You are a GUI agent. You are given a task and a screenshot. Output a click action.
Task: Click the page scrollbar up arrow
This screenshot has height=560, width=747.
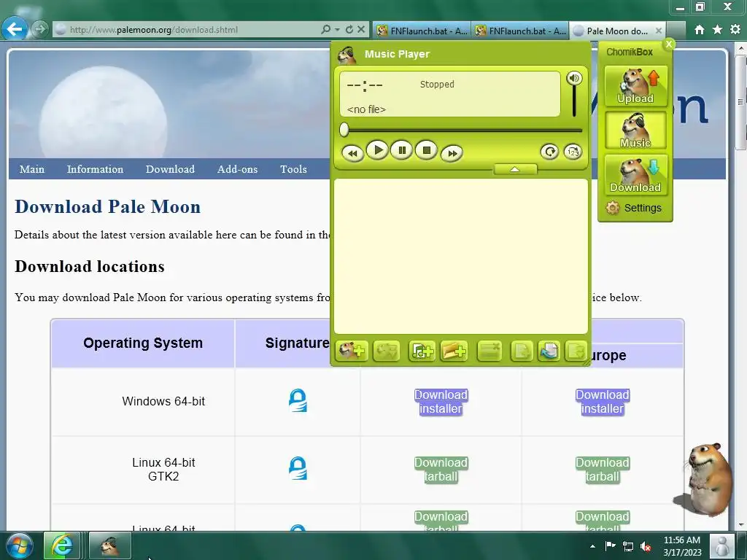pyautogui.click(x=741, y=48)
